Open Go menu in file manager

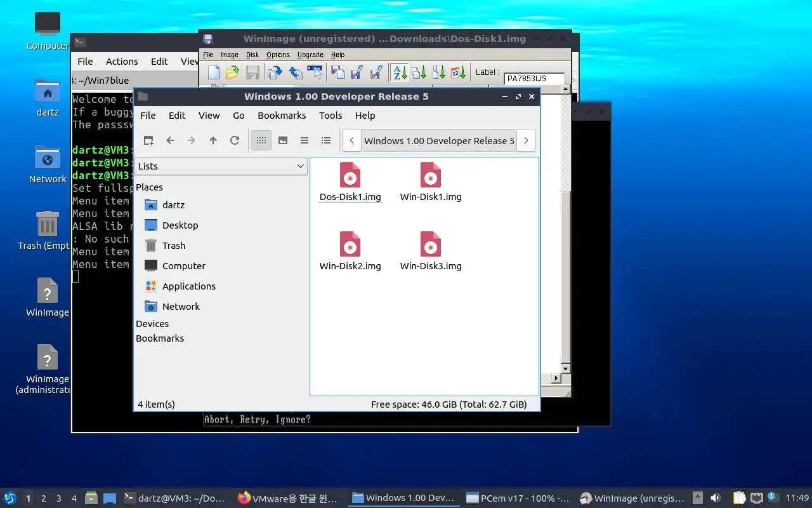coord(239,116)
